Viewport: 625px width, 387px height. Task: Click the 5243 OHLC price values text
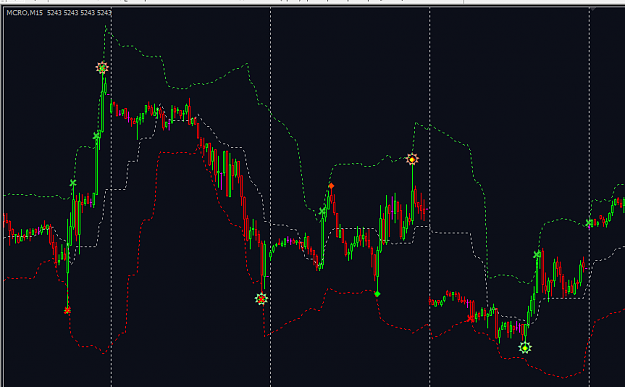click(x=79, y=13)
